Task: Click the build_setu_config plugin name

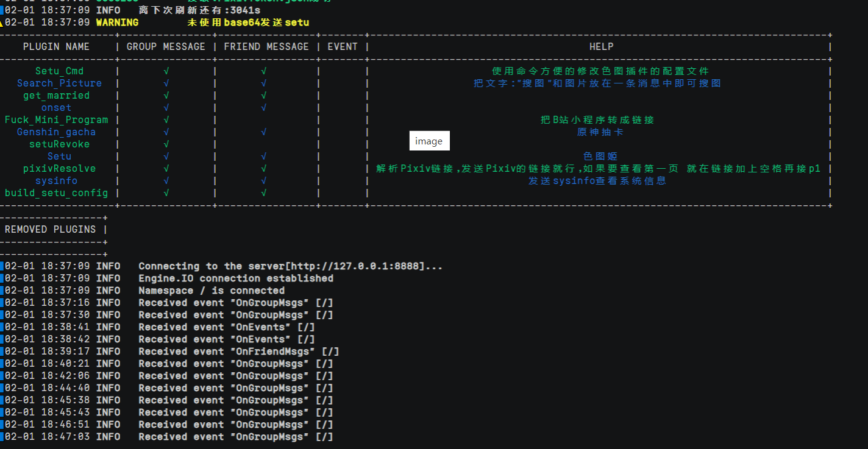Action: tap(56, 193)
